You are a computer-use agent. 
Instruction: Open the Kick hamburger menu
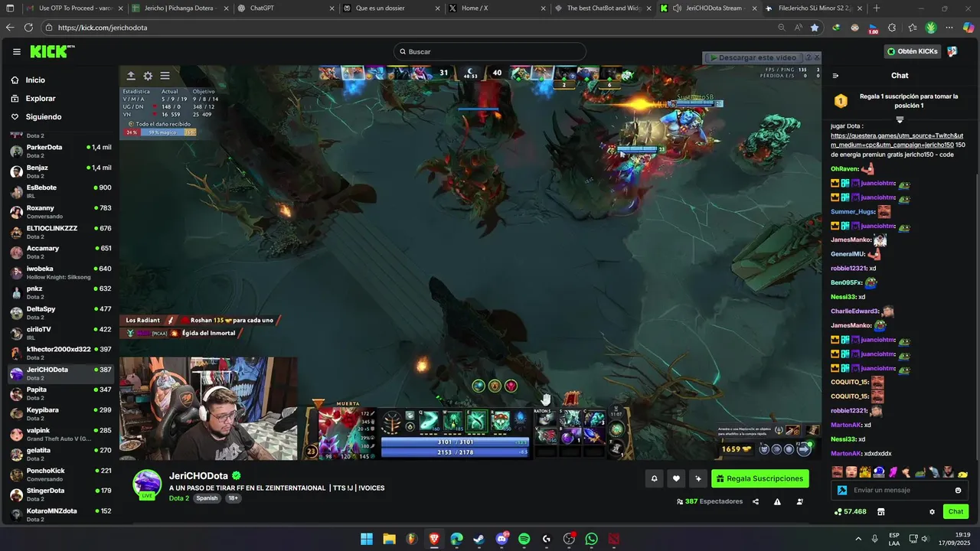17,52
